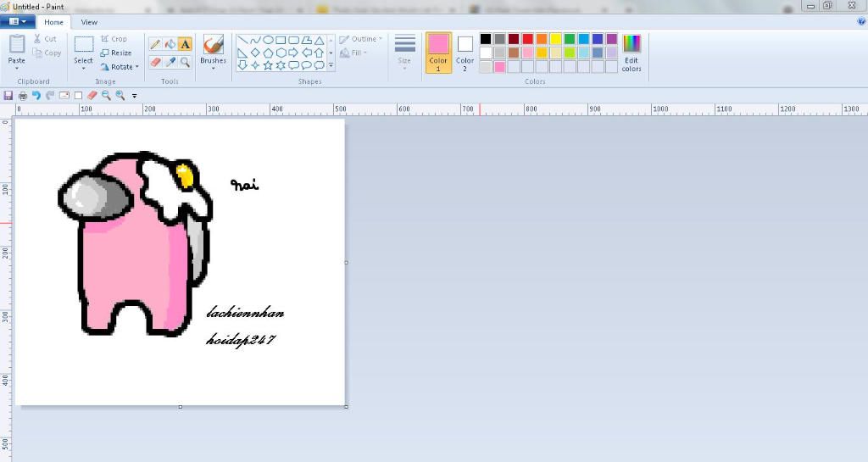The image size is (868, 462).
Task: Click Redo arrow in quick access toolbar
Action: tap(50, 96)
